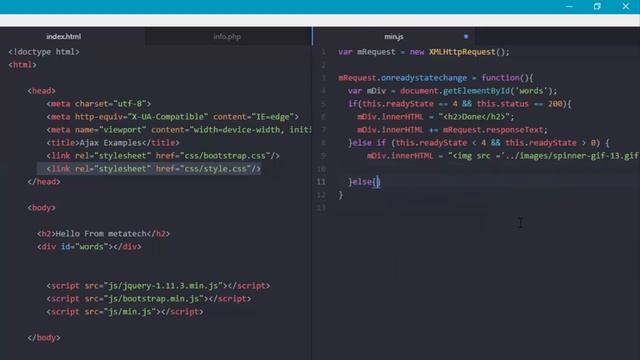Open the info.php tab
The image size is (640, 360).
pyautogui.click(x=227, y=36)
